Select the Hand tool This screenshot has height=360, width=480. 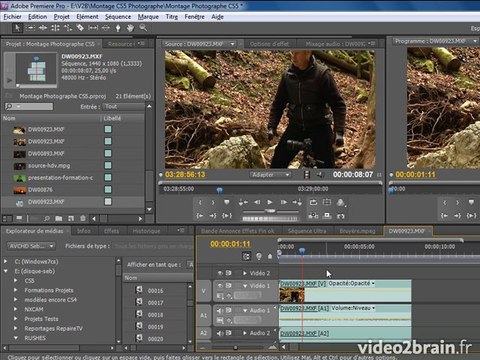point(130,28)
